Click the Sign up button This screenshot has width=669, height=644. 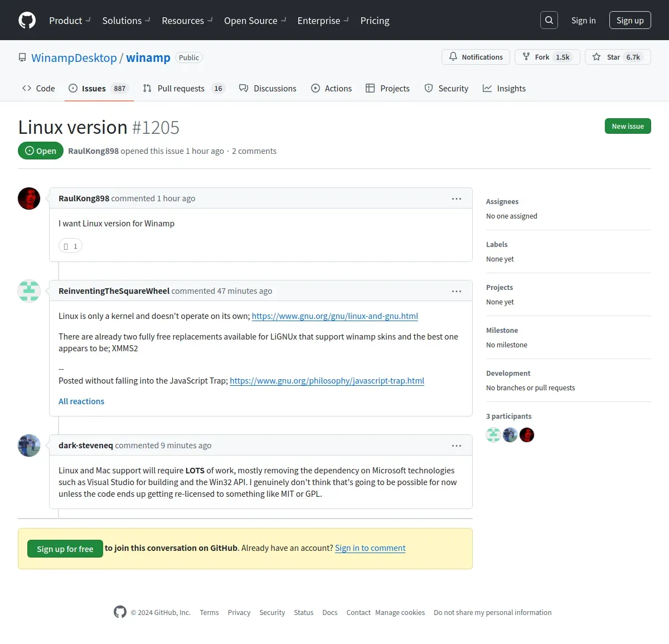point(630,20)
